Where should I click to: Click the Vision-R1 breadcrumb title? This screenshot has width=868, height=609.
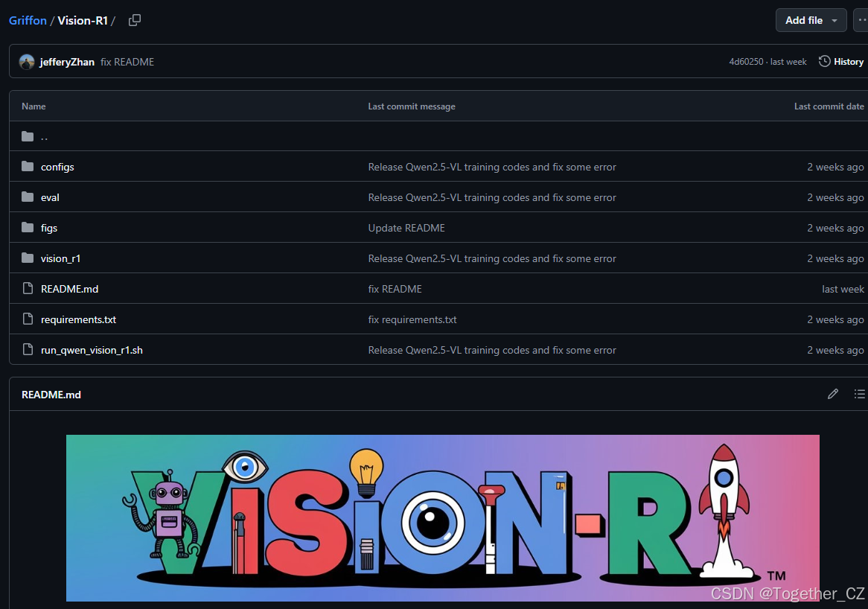pyautogui.click(x=83, y=20)
